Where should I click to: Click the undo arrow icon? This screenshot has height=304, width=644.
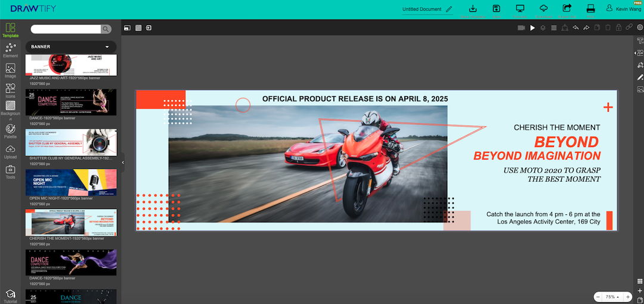coord(575,27)
